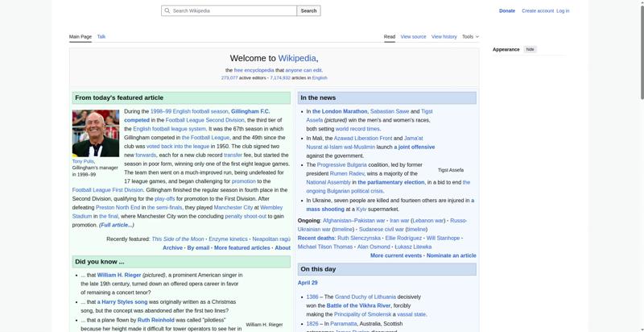Click the Create account link

[x=537, y=11]
